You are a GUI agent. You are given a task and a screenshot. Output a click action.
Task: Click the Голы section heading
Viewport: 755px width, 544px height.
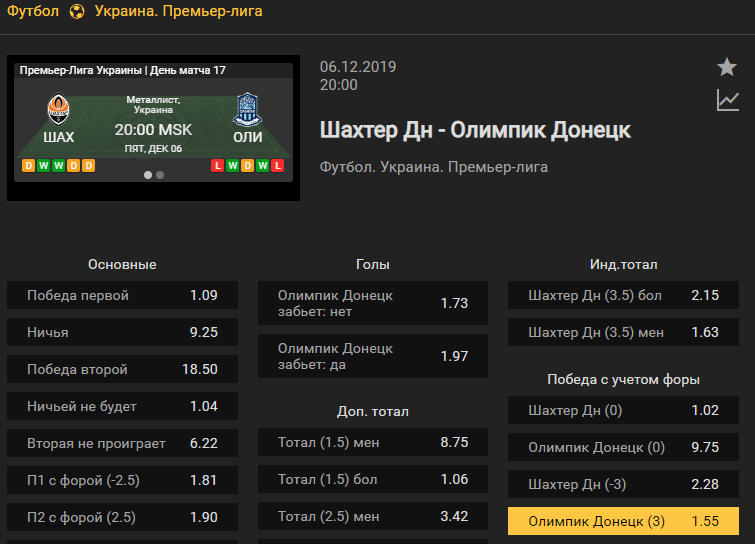pos(373,264)
